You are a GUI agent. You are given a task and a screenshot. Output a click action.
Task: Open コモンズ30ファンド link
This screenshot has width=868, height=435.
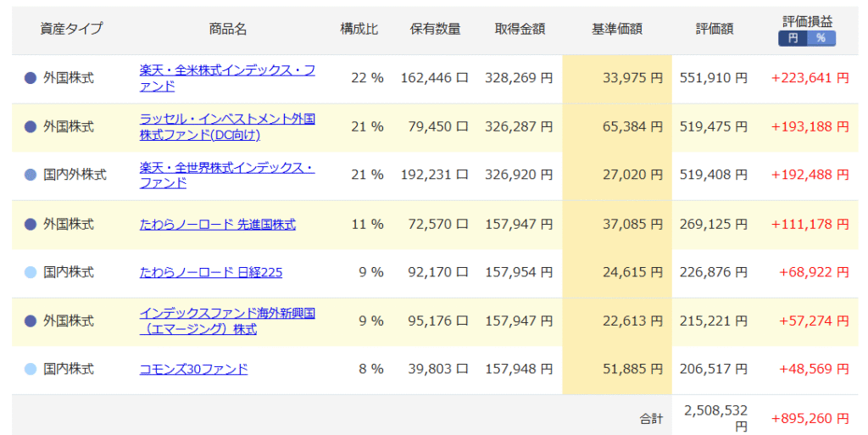(194, 369)
